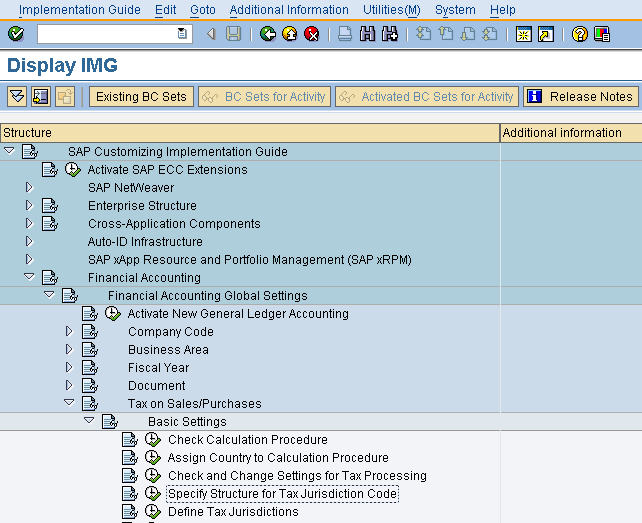The image size is (642, 523).
Task: Click the Generate Shortcut icon
Action: point(546,34)
